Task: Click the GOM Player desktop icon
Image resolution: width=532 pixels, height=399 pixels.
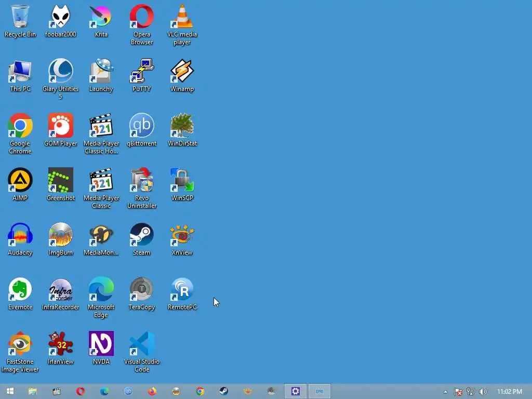Action: click(60, 130)
